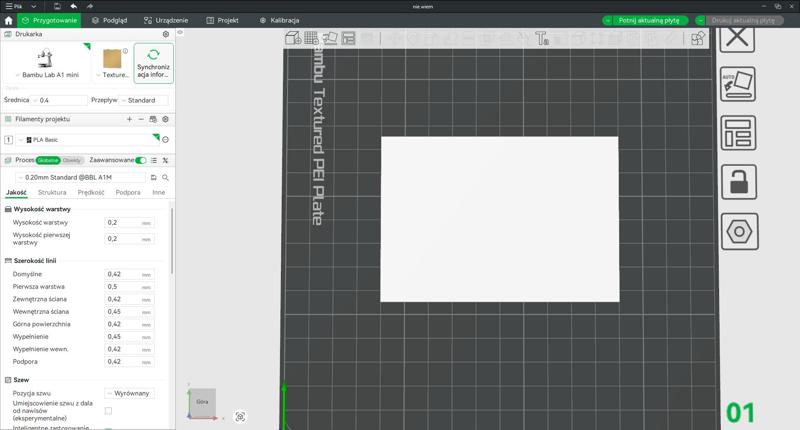Add a filament with the plus icon
The height and width of the screenshot is (430, 800).
[x=129, y=119]
